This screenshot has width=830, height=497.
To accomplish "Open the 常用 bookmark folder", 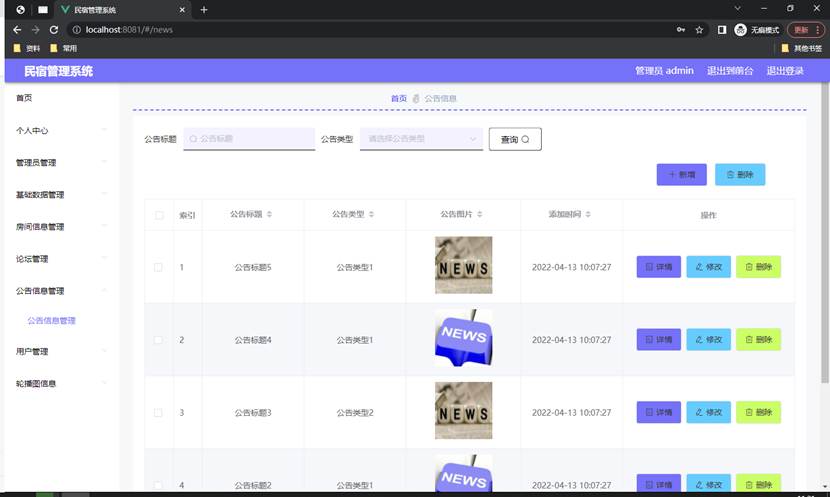I will coord(64,48).
